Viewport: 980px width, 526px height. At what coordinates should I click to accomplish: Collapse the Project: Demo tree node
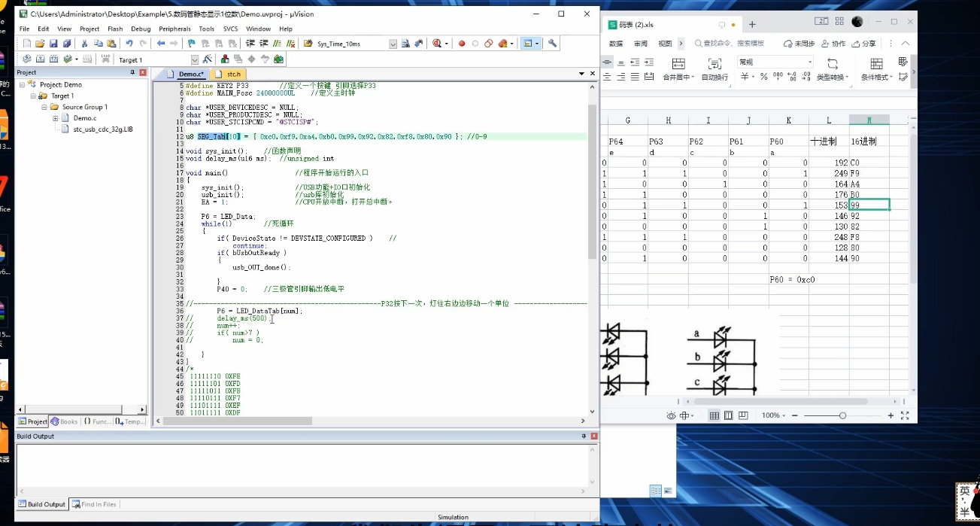tap(23, 85)
